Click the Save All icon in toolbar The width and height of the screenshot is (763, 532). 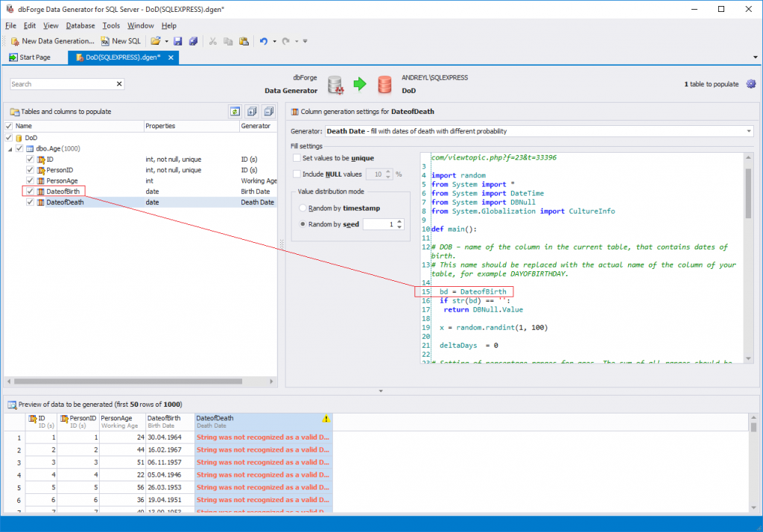(193, 41)
